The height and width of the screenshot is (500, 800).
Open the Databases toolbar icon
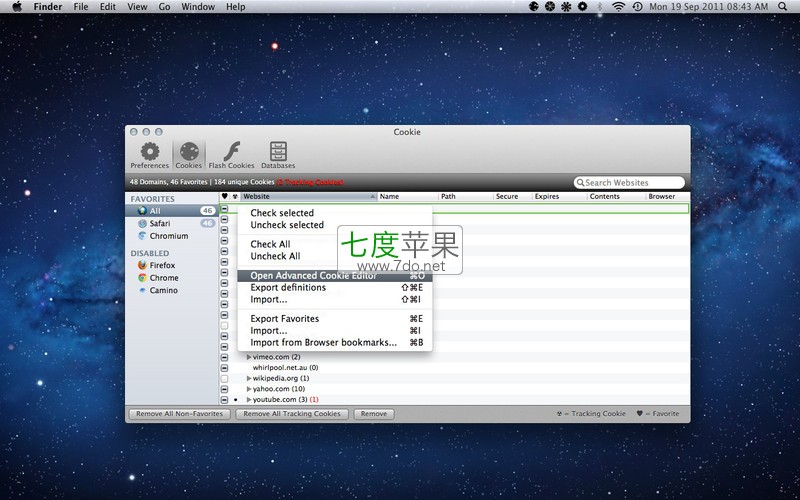pos(278,153)
